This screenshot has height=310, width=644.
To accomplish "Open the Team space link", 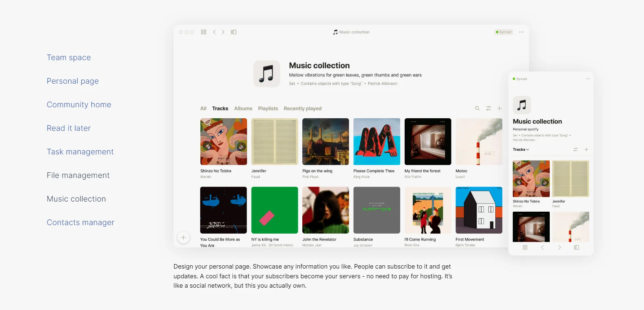I will pyautogui.click(x=69, y=58).
